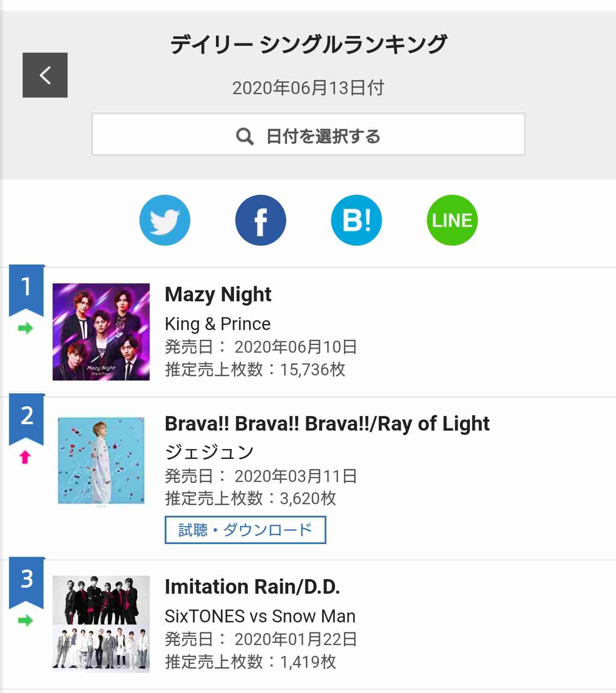Click the magnifier icon in date selector
This screenshot has width=616, height=693.
pyautogui.click(x=245, y=137)
